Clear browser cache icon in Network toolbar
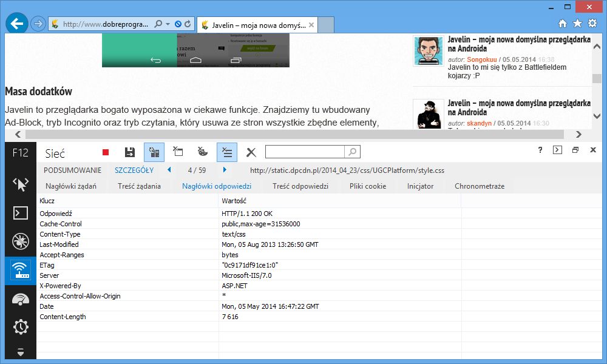This screenshot has height=364, width=607. coord(178,152)
